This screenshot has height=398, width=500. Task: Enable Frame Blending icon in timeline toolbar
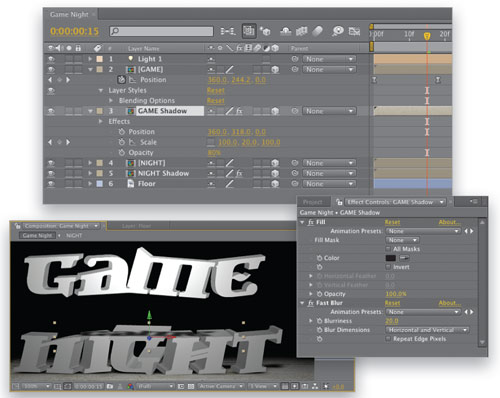tap(302, 31)
